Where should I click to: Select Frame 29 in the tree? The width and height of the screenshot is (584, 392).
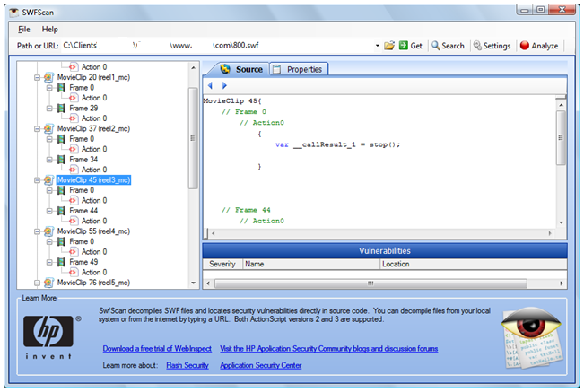83,109
